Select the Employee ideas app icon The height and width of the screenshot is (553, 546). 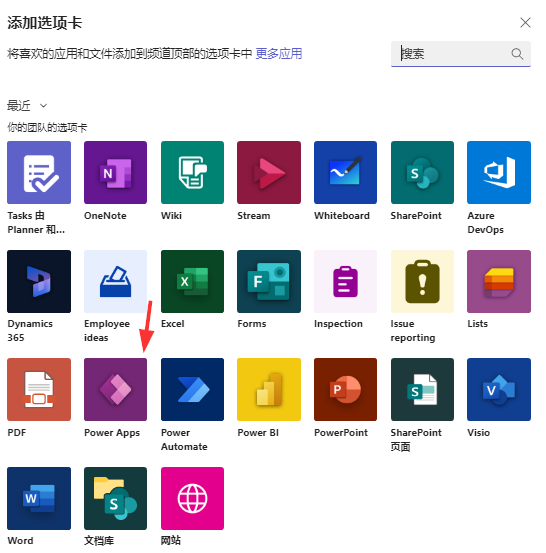(x=115, y=281)
